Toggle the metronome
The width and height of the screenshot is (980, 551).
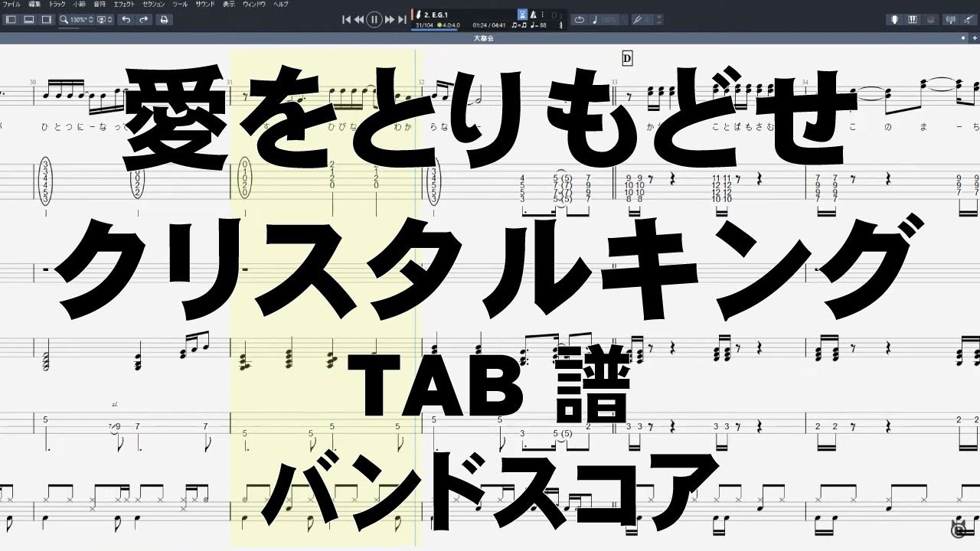coord(534,14)
